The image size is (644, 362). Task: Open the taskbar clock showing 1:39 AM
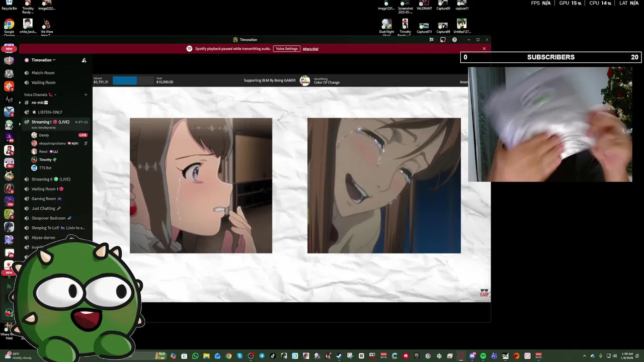coord(627,355)
